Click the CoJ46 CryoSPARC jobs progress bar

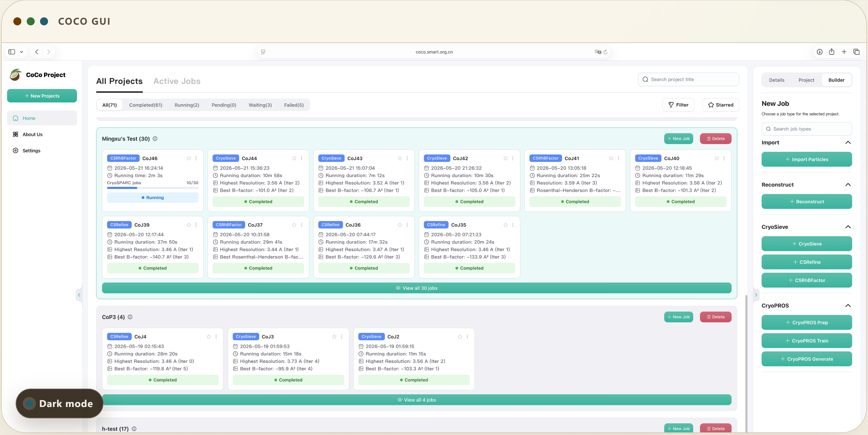click(153, 188)
